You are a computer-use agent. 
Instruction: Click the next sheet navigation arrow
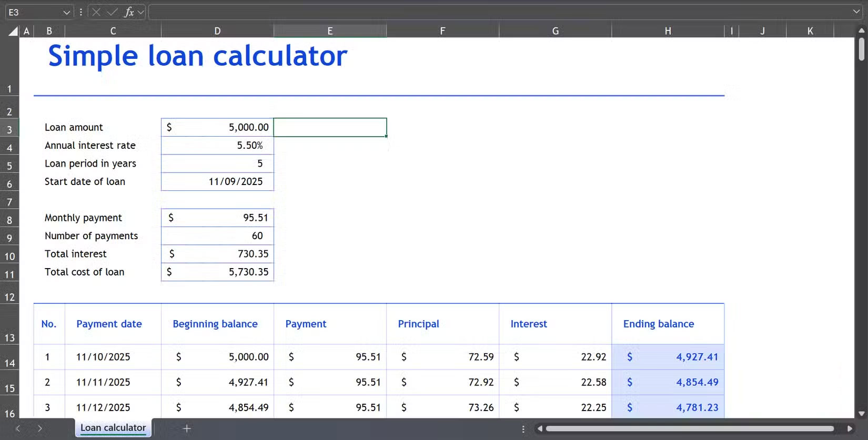(40, 428)
